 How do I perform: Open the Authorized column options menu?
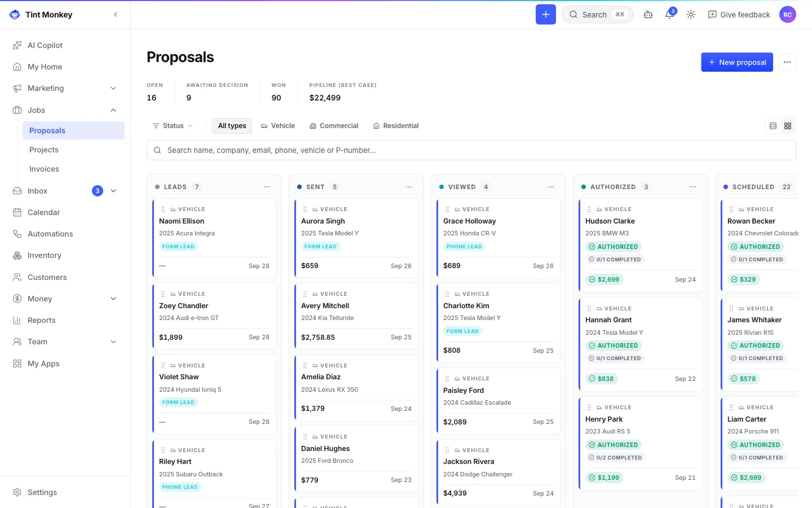[x=693, y=187]
